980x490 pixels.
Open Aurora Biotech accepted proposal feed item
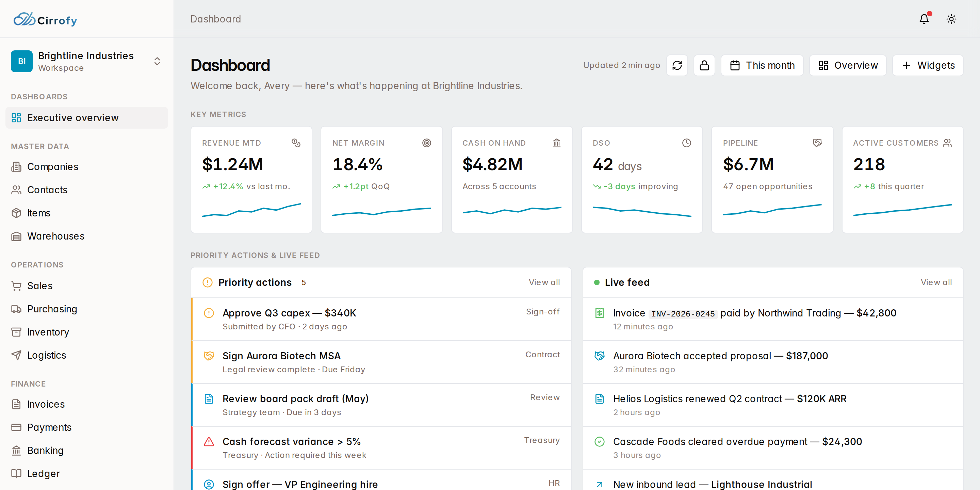(773, 362)
